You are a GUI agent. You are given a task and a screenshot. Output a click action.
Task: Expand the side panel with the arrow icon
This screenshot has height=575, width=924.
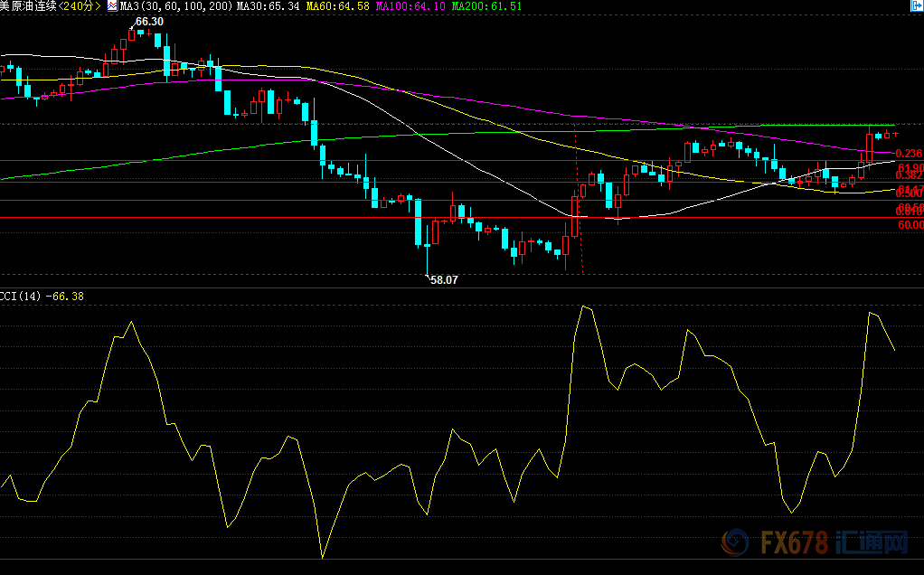click(917, 5)
